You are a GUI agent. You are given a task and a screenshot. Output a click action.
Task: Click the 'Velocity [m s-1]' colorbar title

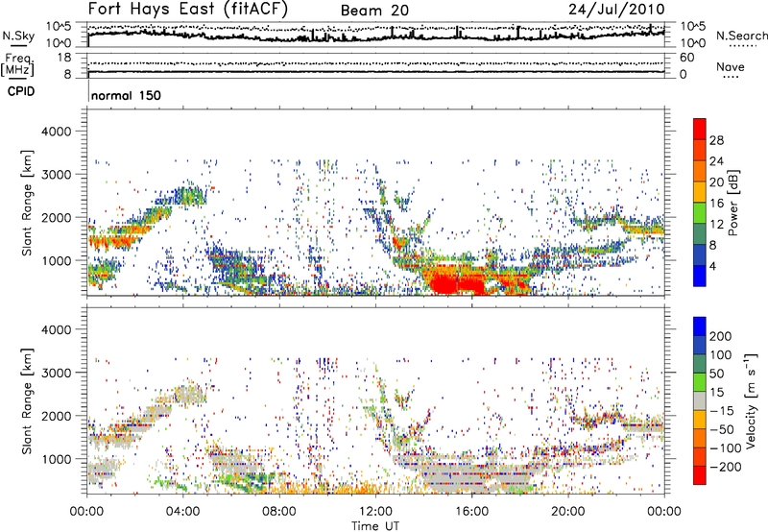pos(751,400)
